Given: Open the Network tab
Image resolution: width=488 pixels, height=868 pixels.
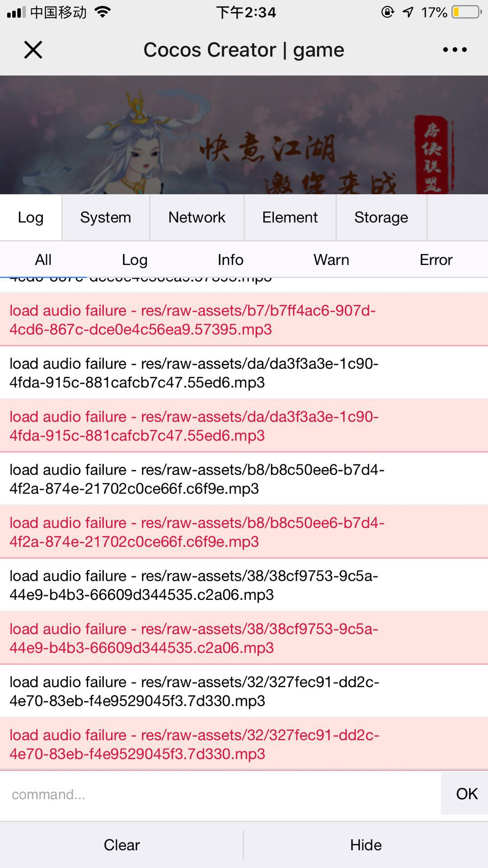Looking at the screenshot, I should 197,217.
